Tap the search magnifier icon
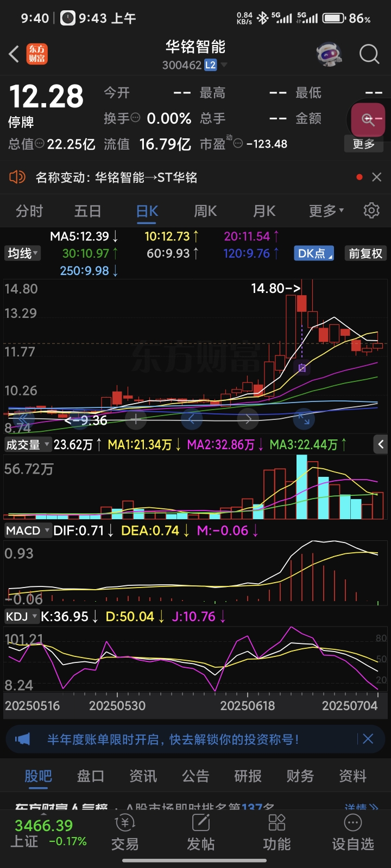Screen dimensions: 391x868 [369, 54]
